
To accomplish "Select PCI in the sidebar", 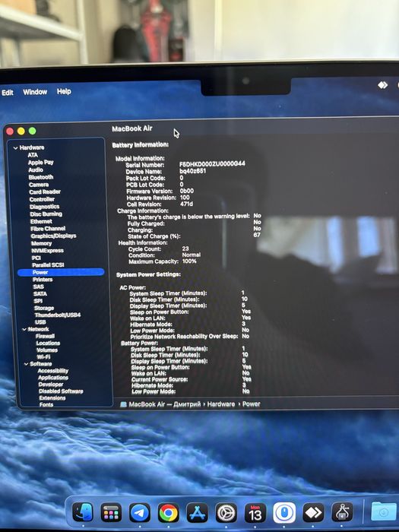I will [x=36, y=258].
